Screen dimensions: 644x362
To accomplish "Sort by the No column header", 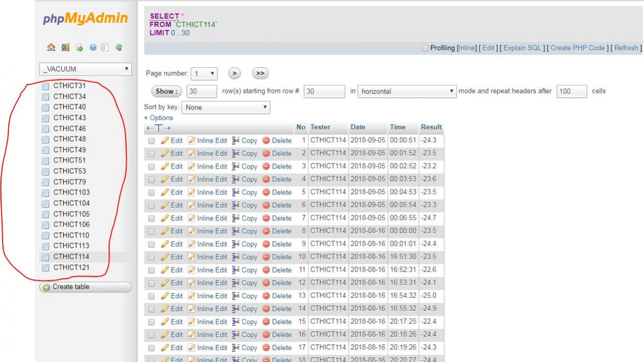I will pos(301,127).
